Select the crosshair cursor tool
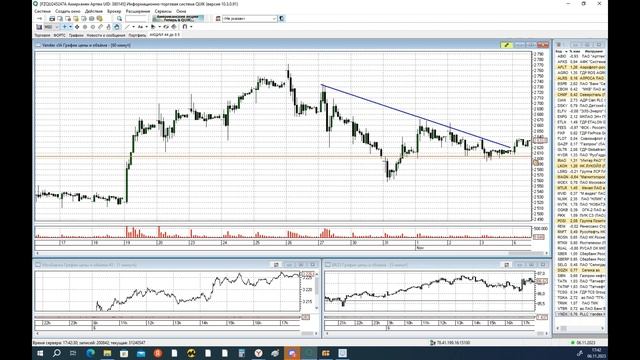Image resolution: width=640 pixels, height=360 pixels. (64, 27)
